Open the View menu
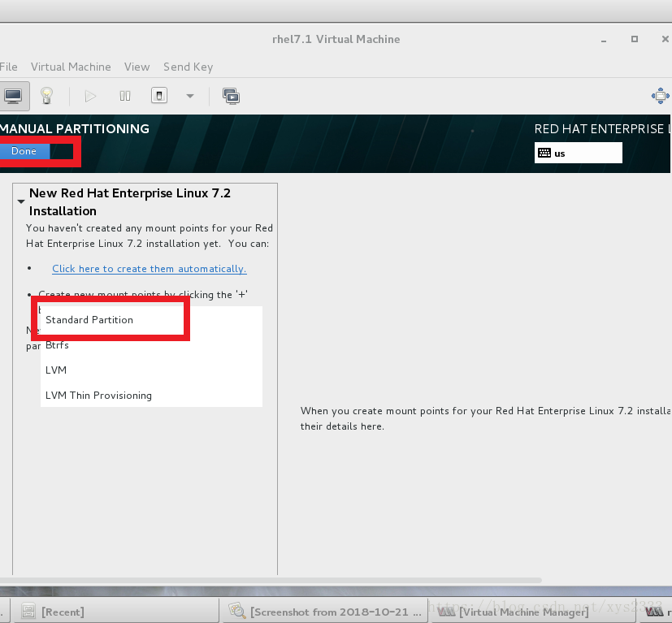This screenshot has width=672, height=623. [x=137, y=67]
